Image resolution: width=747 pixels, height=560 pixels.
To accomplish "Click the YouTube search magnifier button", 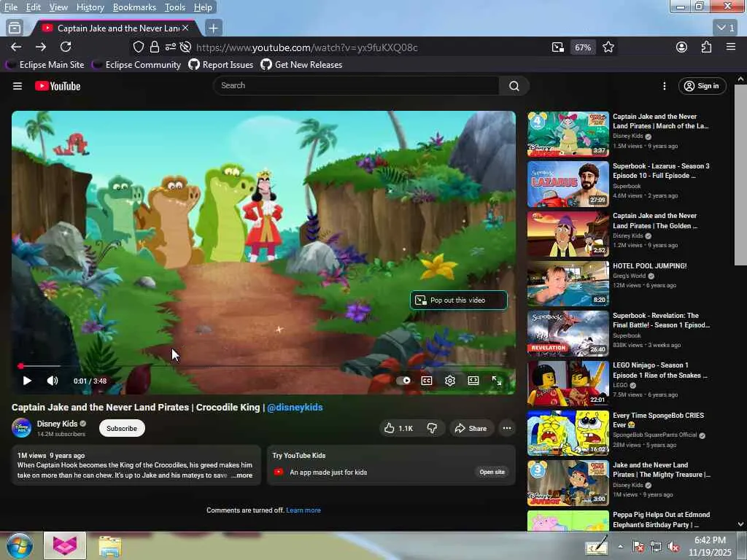I will (x=514, y=86).
